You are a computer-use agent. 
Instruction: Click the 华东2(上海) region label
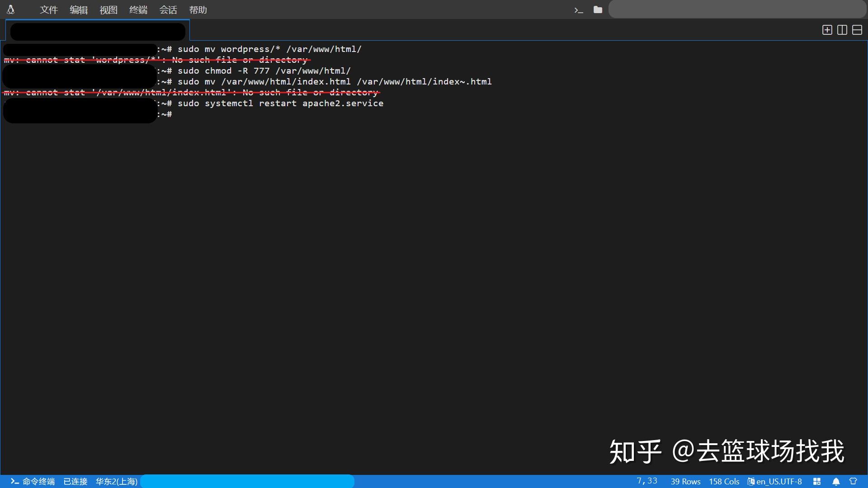[116, 481]
